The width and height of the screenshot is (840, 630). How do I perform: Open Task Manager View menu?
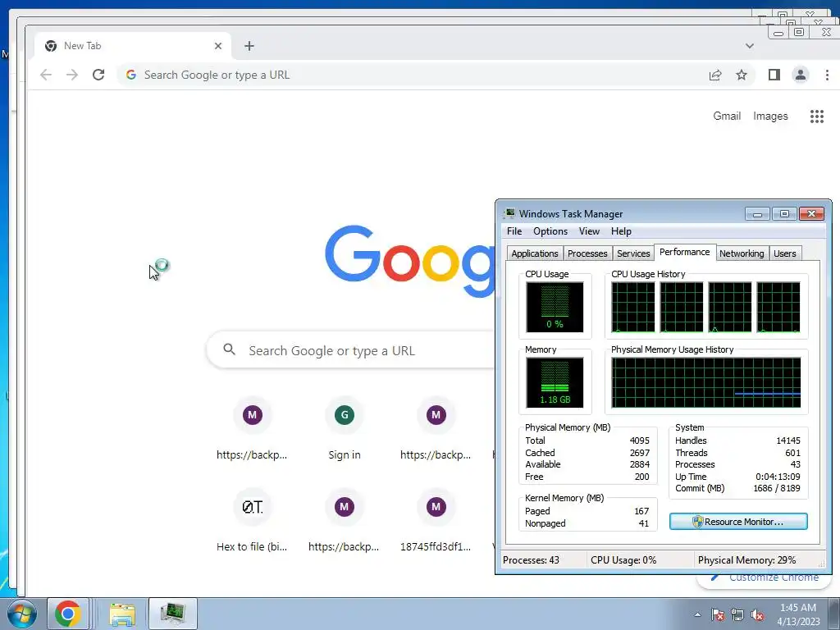589,231
